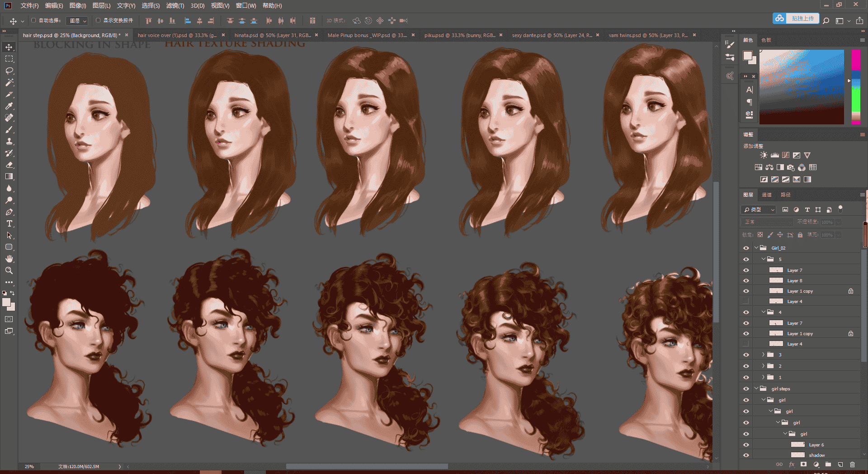Click the foreground color swatch in toolbar

[6, 302]
